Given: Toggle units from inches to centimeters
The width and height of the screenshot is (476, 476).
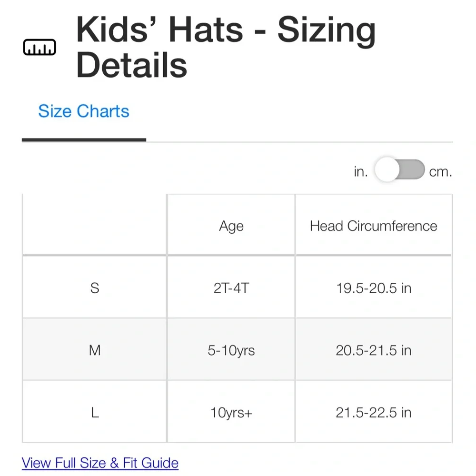Looking at the screenshot, I should tap(399, 169).
